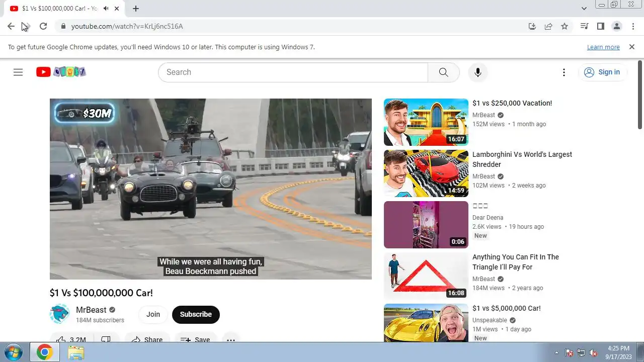Show hidden system tray icons arrow
This screenshot has width=644, height=362.
[x=556, y=352]
